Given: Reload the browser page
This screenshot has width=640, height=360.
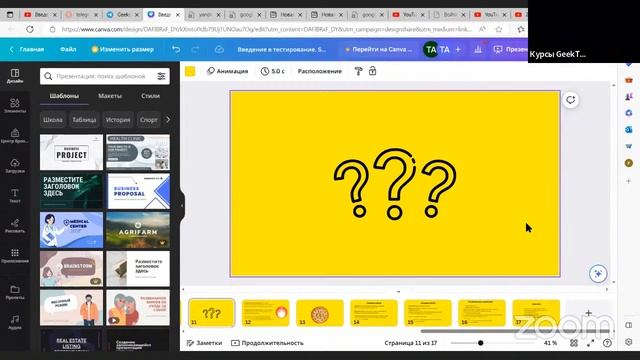Looking at the screenshot, I should pos(30,29).
